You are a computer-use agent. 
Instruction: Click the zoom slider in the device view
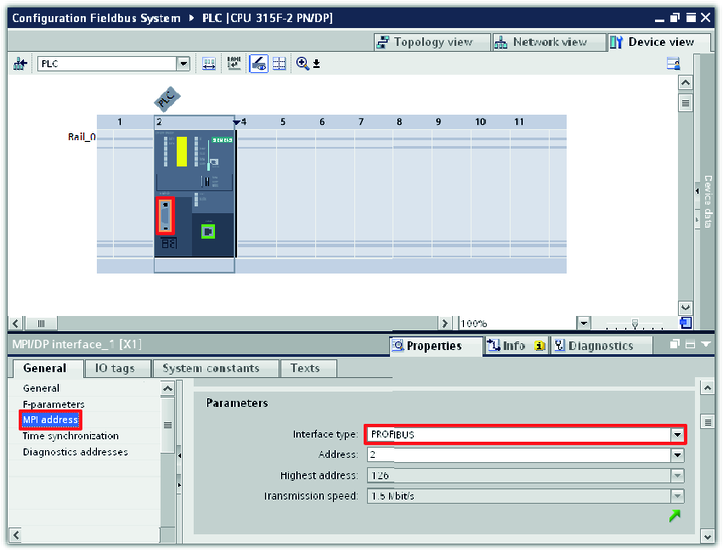coord(635,324)
